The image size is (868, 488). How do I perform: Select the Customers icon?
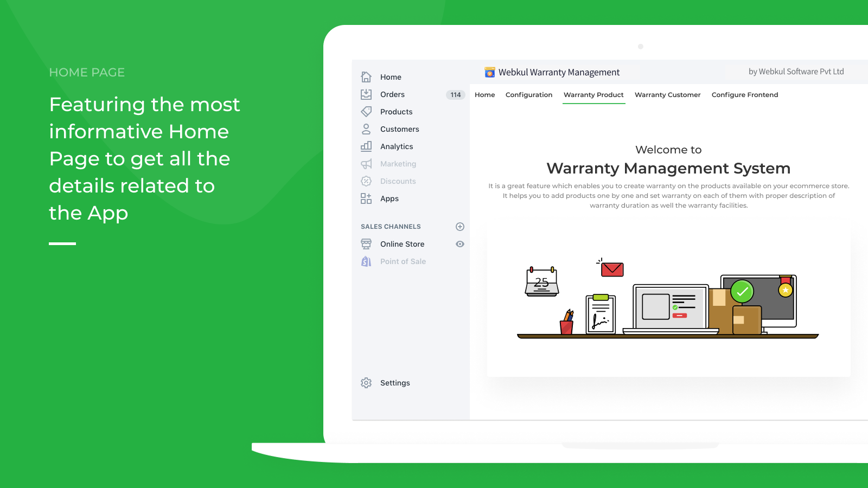pyautogui.click(x=366, y=129)
